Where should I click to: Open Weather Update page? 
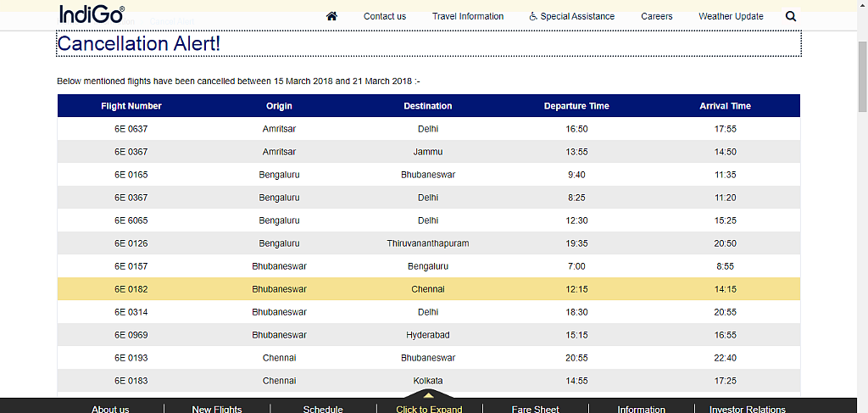tap(731, 17)
